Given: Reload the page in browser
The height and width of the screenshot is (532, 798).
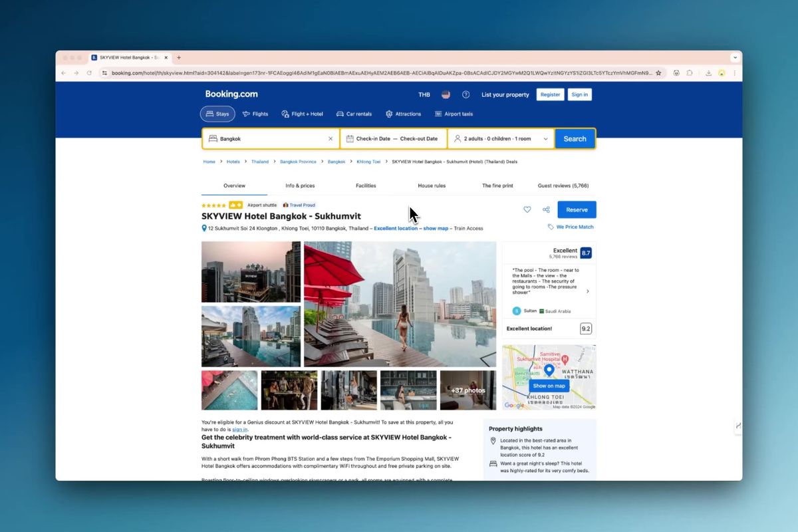Looking at the screenshot, I should [89, 73].
